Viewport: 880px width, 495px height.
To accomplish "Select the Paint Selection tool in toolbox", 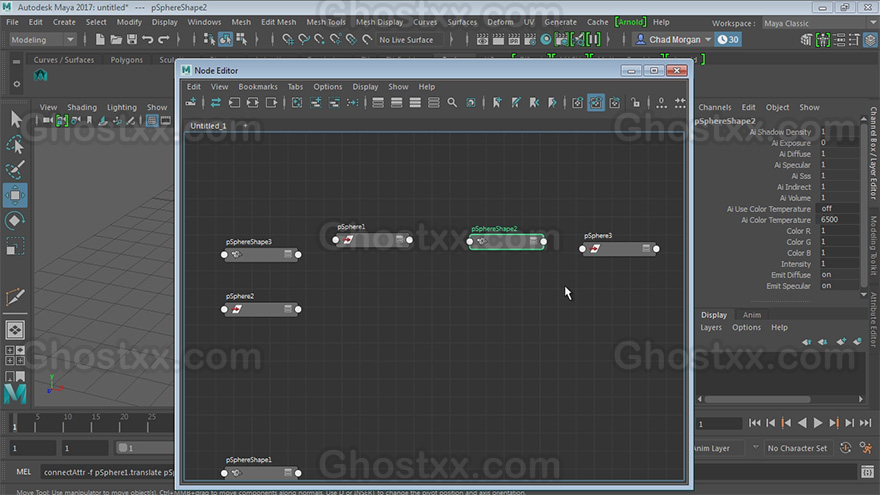I will (15, 169).
